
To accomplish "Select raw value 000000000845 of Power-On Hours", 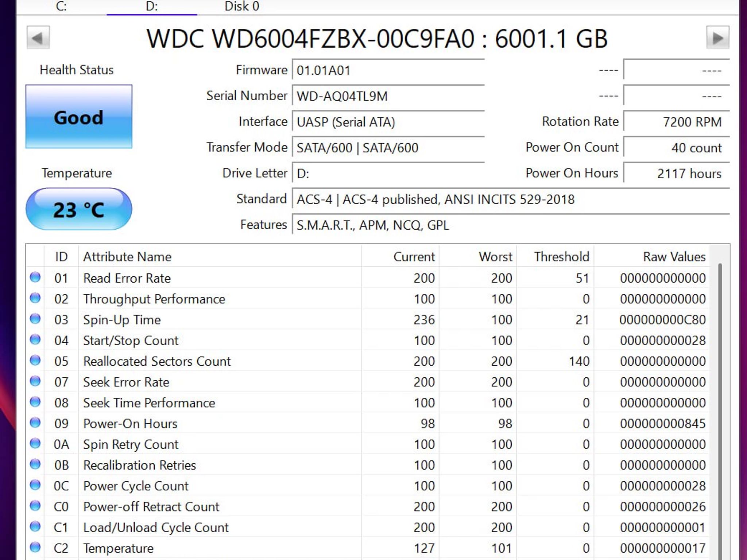I will point(663,424).
